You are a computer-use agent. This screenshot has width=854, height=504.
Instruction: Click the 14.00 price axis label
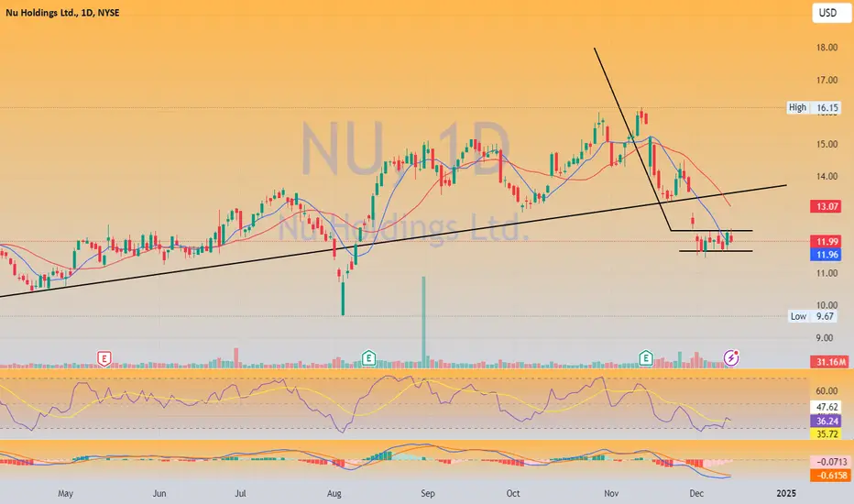827,176
